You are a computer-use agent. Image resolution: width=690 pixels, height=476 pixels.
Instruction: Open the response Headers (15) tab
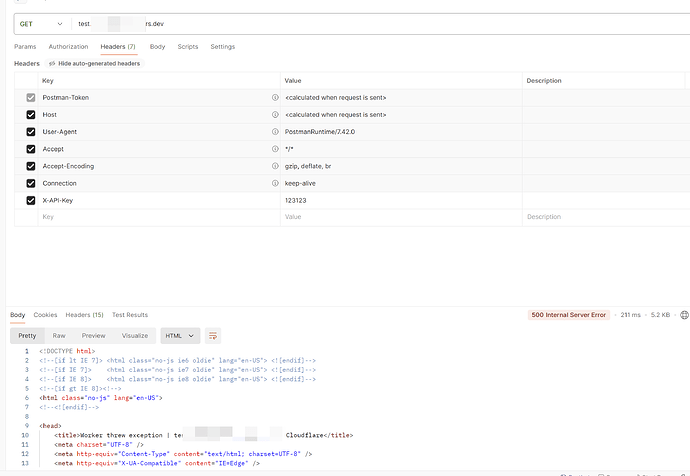point(84,315)
